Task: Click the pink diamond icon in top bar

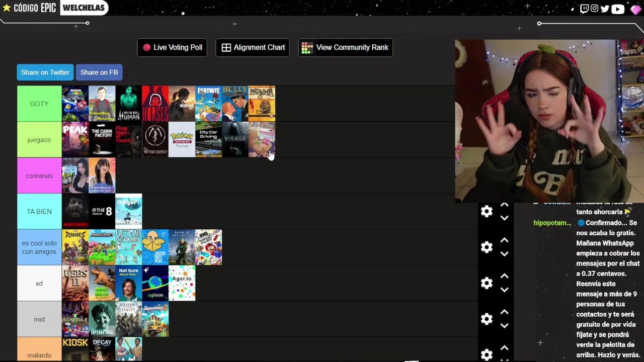Action: 635,10
